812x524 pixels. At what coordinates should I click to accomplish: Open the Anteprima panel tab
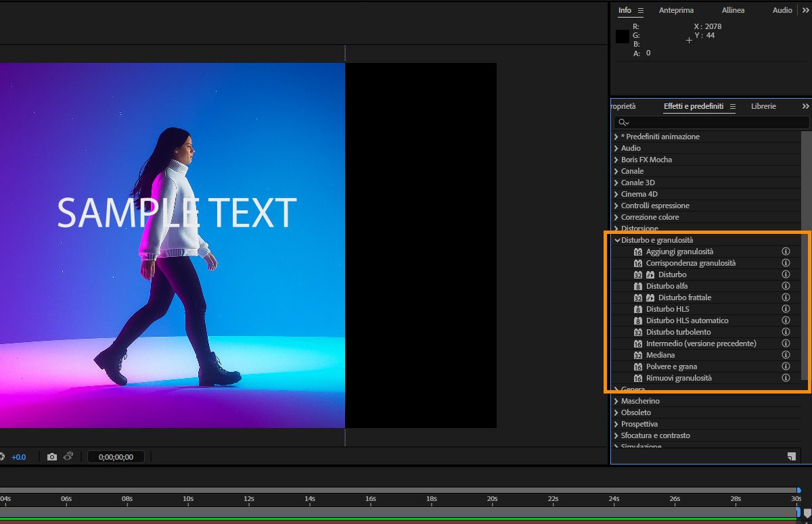(676, 11)
